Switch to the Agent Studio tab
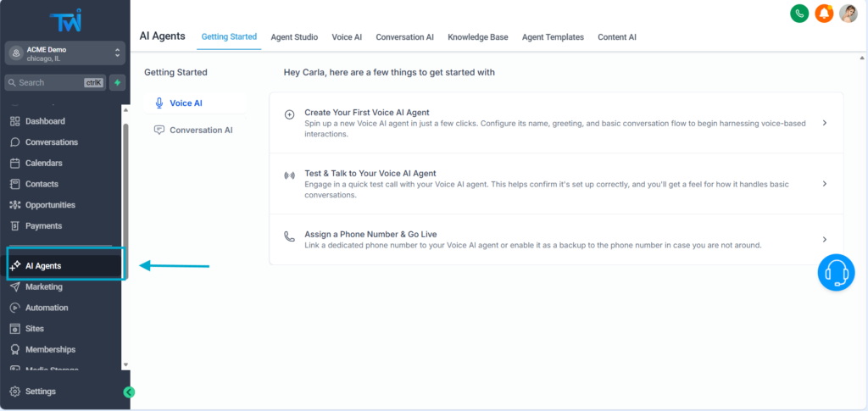This screenshot has height=411, width=868. click(294, 37)
